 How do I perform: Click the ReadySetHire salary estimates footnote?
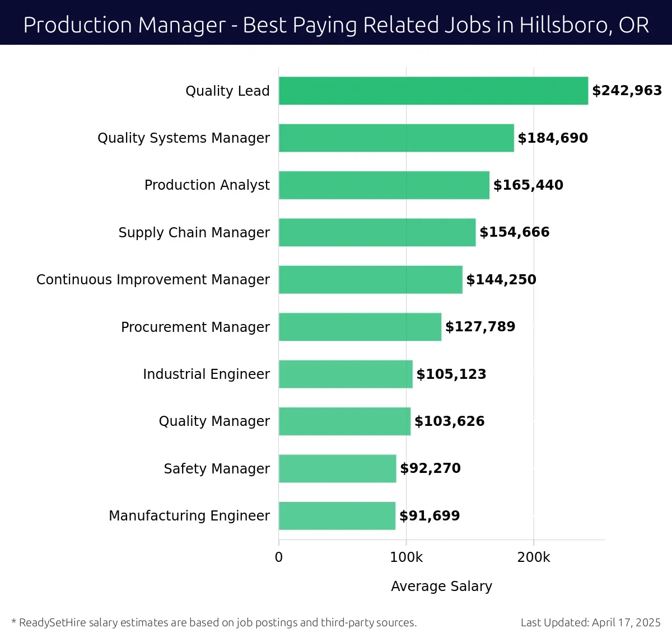click(214, 623)
